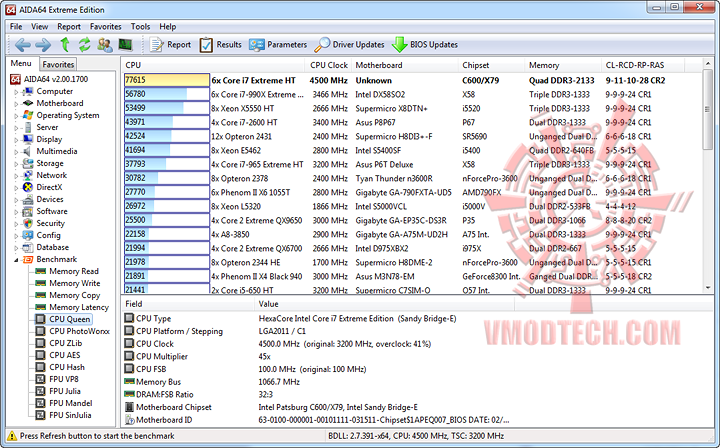Select Memory Latency benchmark icon
The image size is (720, 448).
pos(41,307)
